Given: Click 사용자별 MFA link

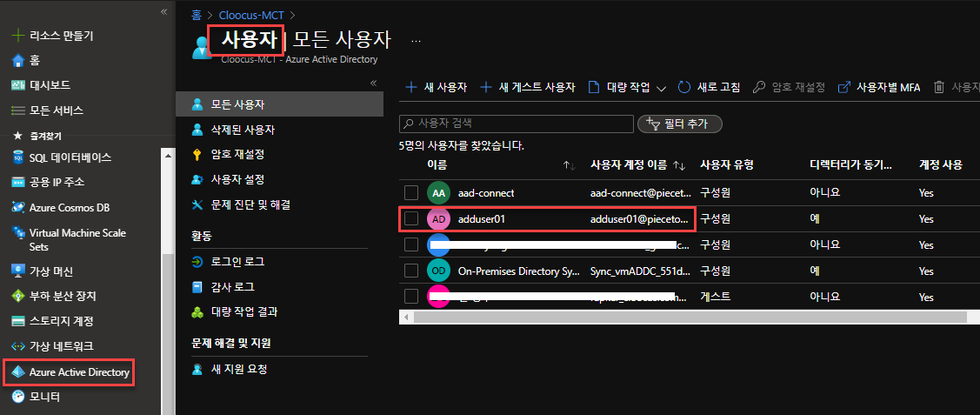Looking at the screenshot, I should click(879, 88).
